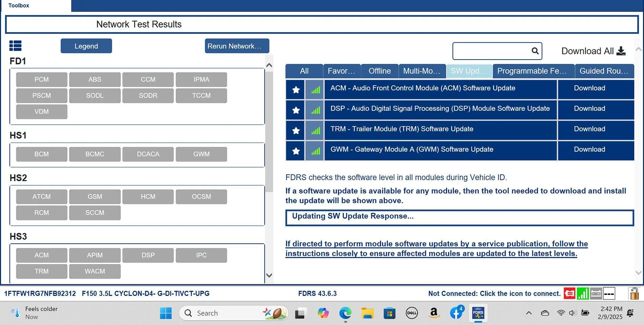
Task: Click the module list scrollbar thumb
Action: 269,132
